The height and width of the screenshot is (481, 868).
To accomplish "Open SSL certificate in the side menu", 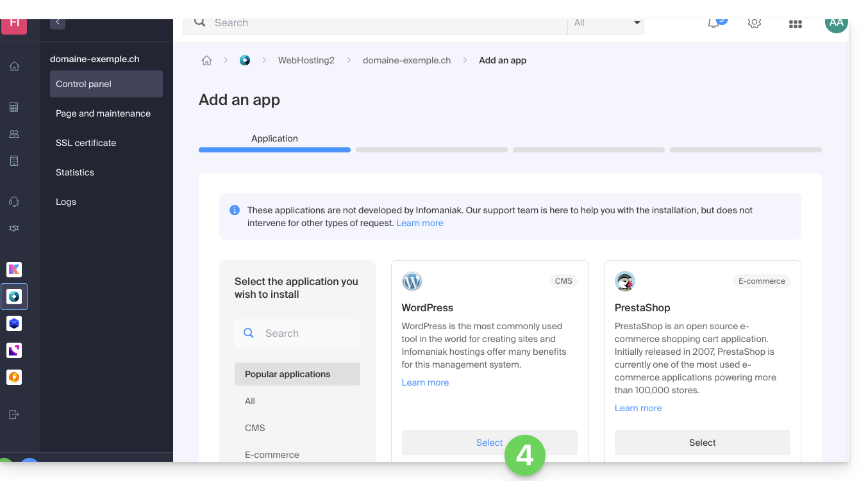I will tap(86, 143).
